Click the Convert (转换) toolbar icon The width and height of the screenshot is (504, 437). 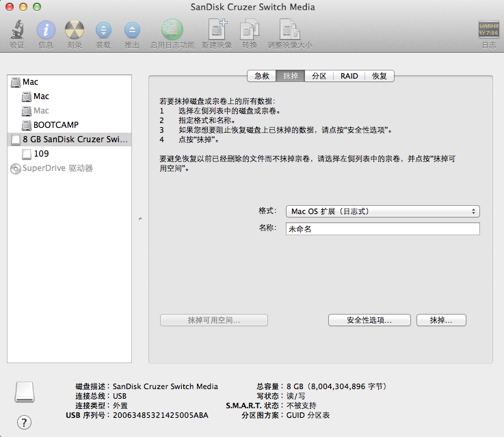coord(250,29)
